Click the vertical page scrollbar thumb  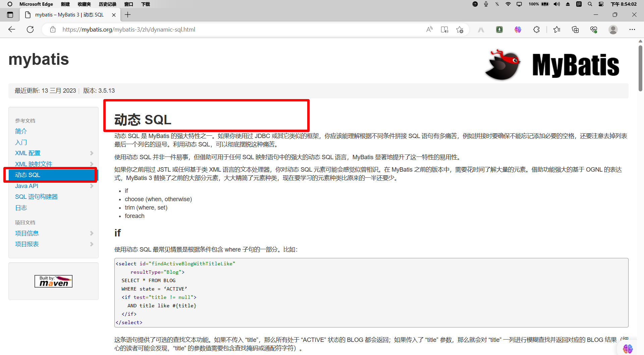coord(640,68)
